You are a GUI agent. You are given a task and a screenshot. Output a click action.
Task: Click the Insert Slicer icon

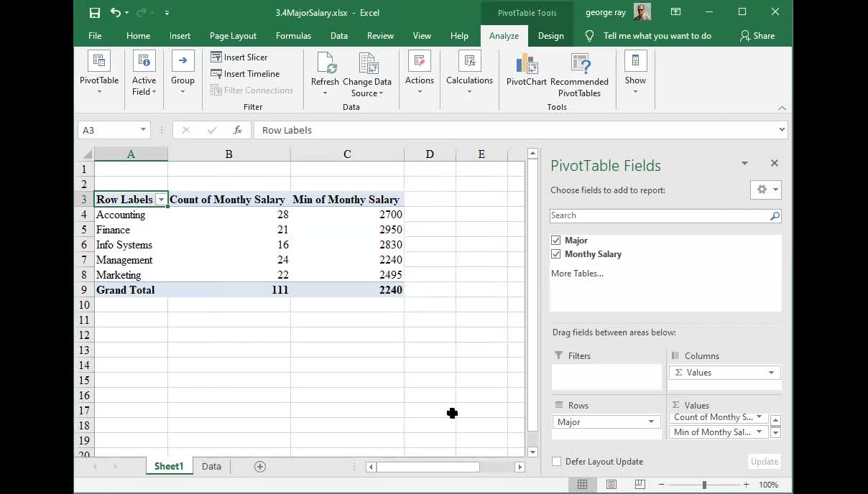click(217, 57)
